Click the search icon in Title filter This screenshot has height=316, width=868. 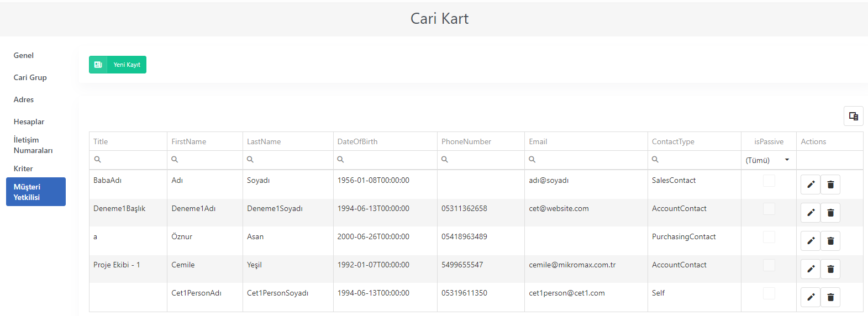98,160
